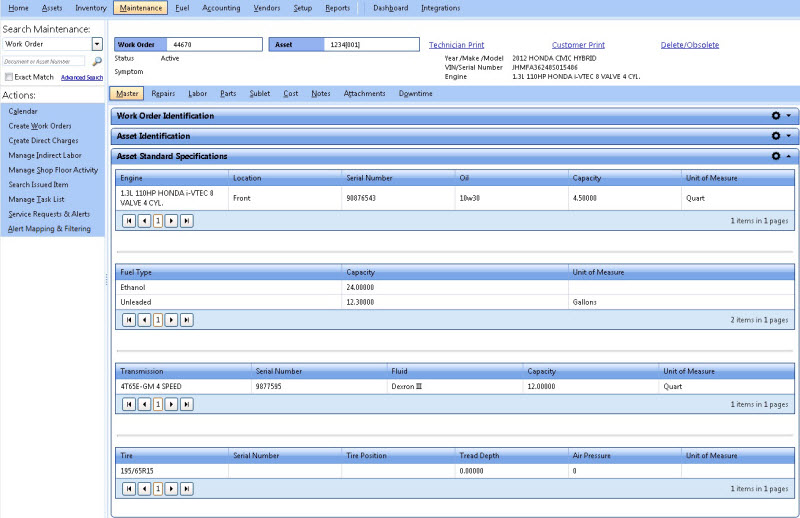Switch to the Repairs tab
800x518 pixels.
[163, 93]
